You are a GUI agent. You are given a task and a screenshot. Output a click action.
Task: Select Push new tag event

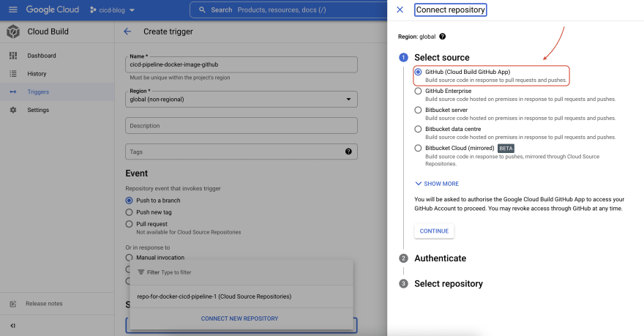pyautogui.click(x=129, y=212)
